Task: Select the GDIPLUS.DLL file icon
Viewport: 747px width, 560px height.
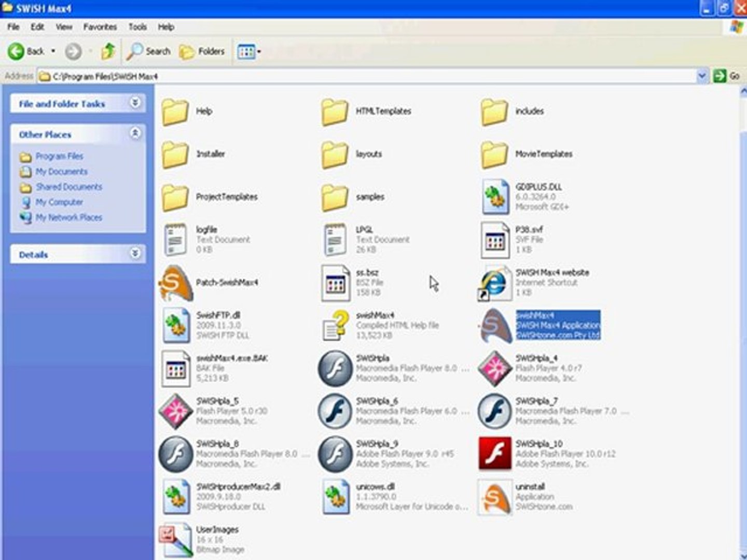Action: tap(495, 197)
